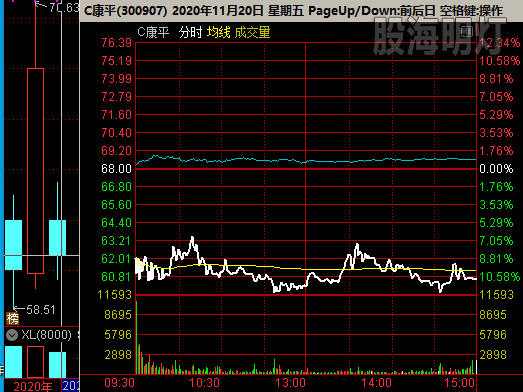The width and height of the screenshot is (523, 392).
Task: Click the 13:00 time axis label
Action: (290, 383)
